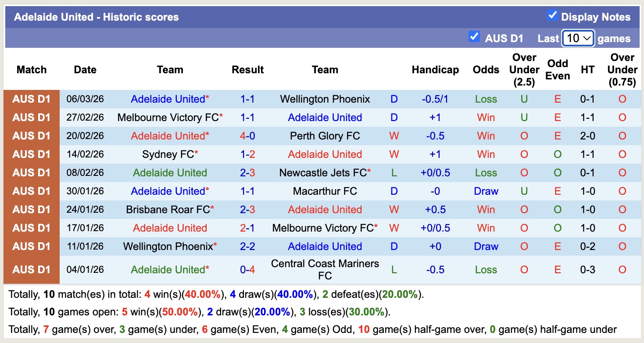Open the Macarthur FC team link

325,191
